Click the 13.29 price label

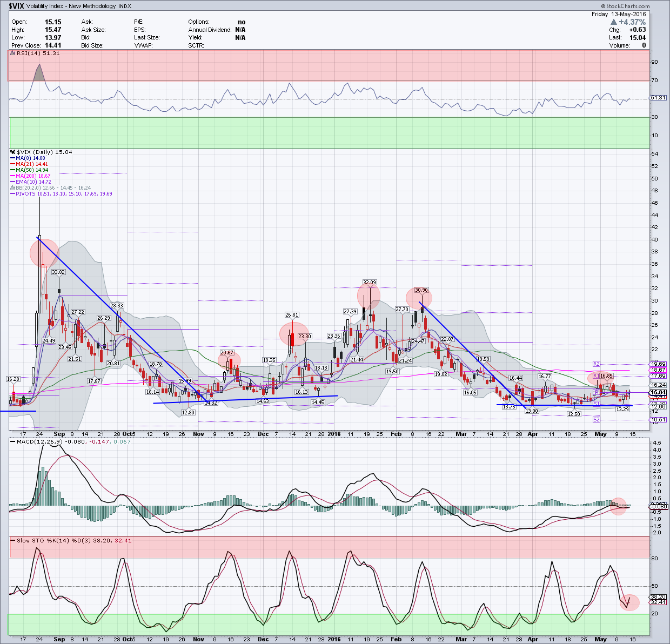pos(622,409)
